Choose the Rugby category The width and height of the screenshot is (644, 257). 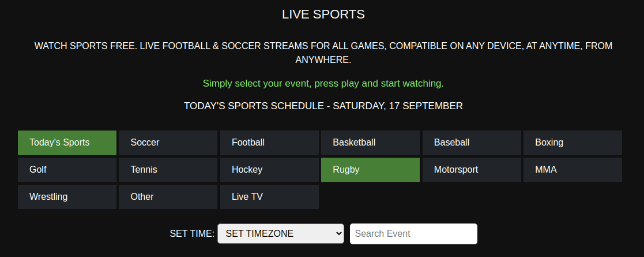pyautogui.click(x=370, y=170)
